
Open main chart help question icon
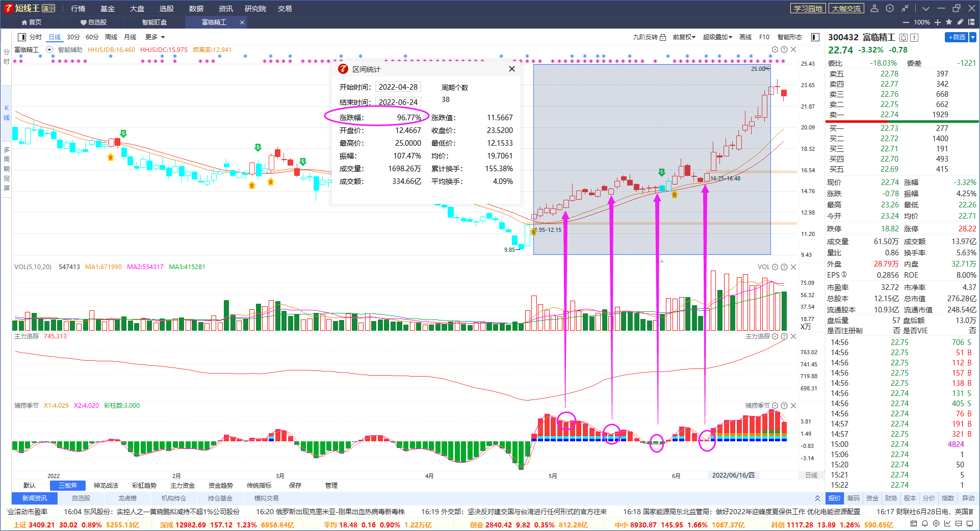pos(784,49)
